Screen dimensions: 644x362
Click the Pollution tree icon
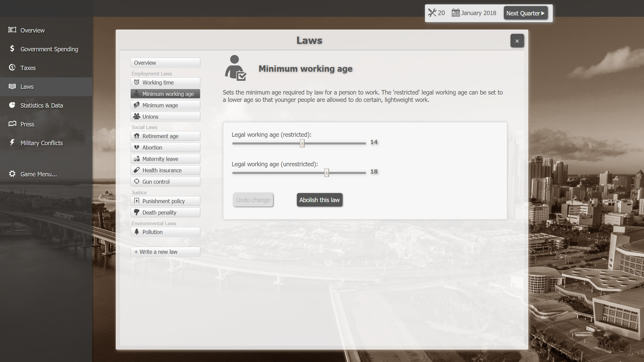[137, 232]
